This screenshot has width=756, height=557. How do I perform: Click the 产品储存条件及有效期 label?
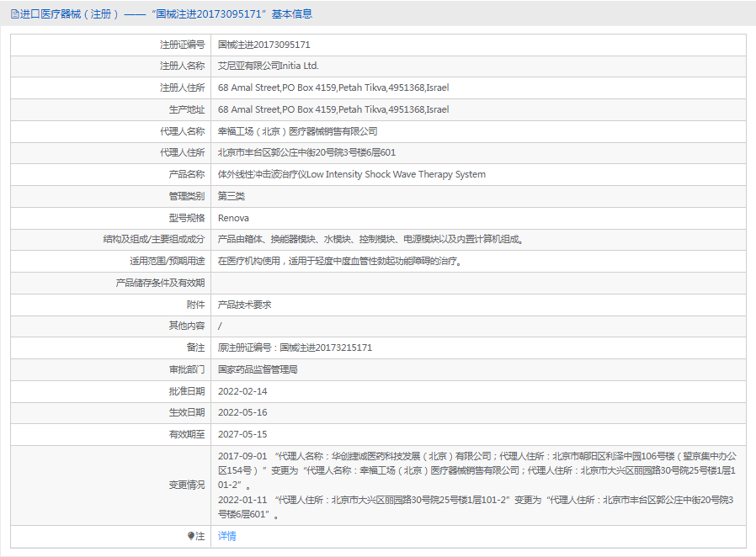point(160,283)
